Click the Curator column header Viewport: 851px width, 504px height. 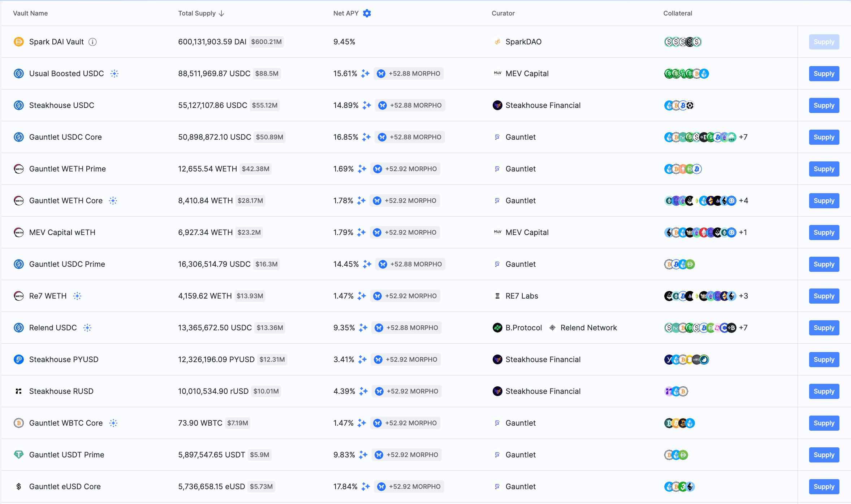(x=503, y=13)
